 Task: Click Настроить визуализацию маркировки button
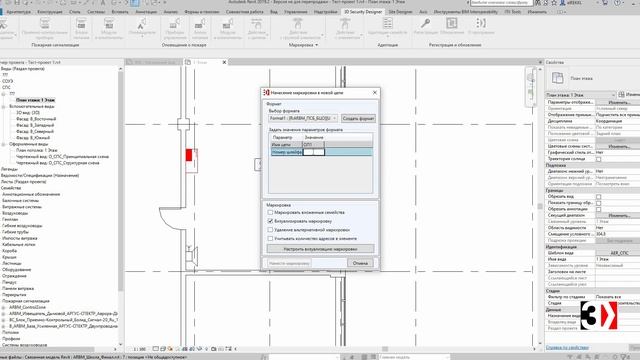[x=320, y=249]
